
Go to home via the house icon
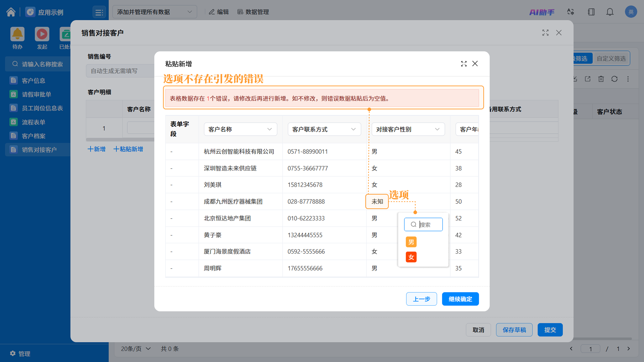click(x=11, y=12)
